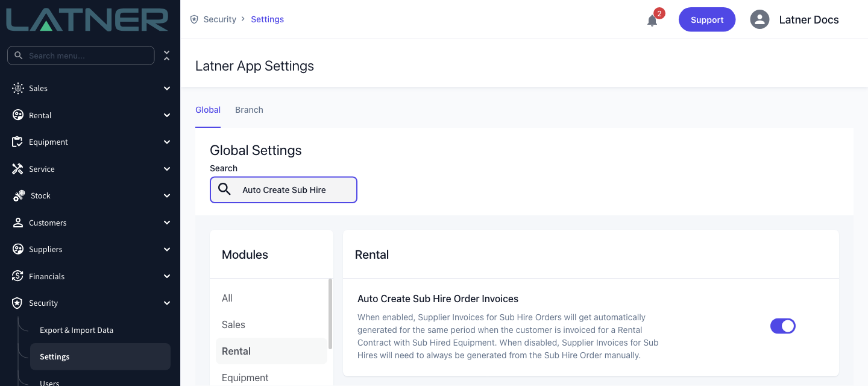Collapse the sidebar menu with arrows icon
The image size is (868, 386).
[167, 55]
